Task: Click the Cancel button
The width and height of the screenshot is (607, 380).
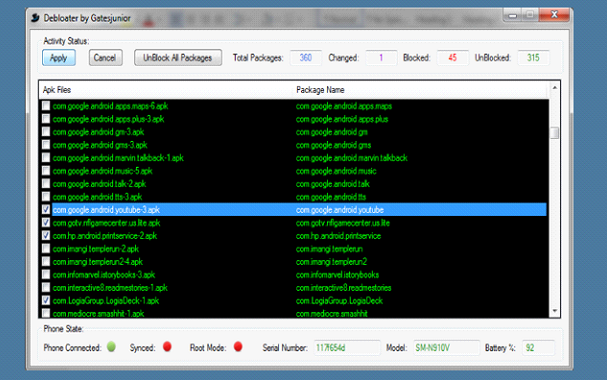Action: (105, 58)
